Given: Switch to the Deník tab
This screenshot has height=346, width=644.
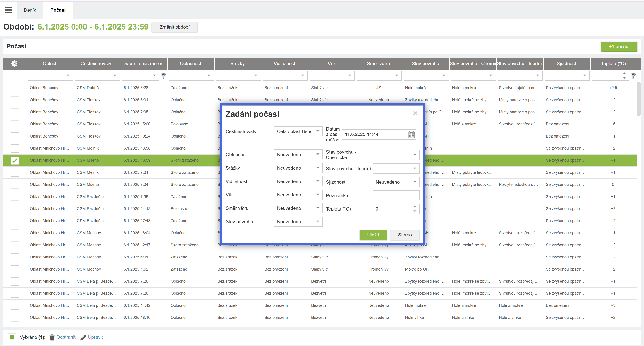Looking at the screenshot, I should [30, 10].
